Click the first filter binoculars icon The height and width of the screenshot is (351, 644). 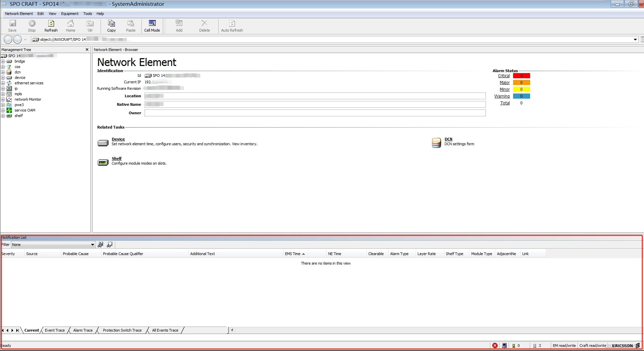100,245
